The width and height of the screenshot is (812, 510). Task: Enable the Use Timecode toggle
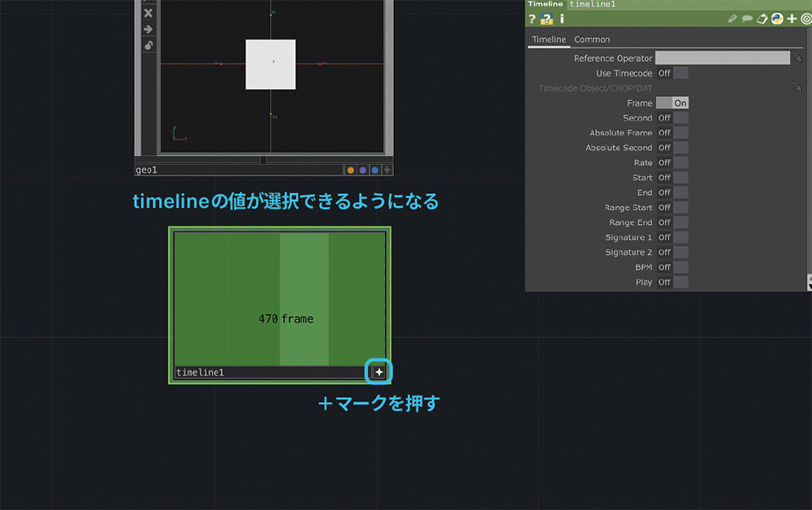[672, 73]
